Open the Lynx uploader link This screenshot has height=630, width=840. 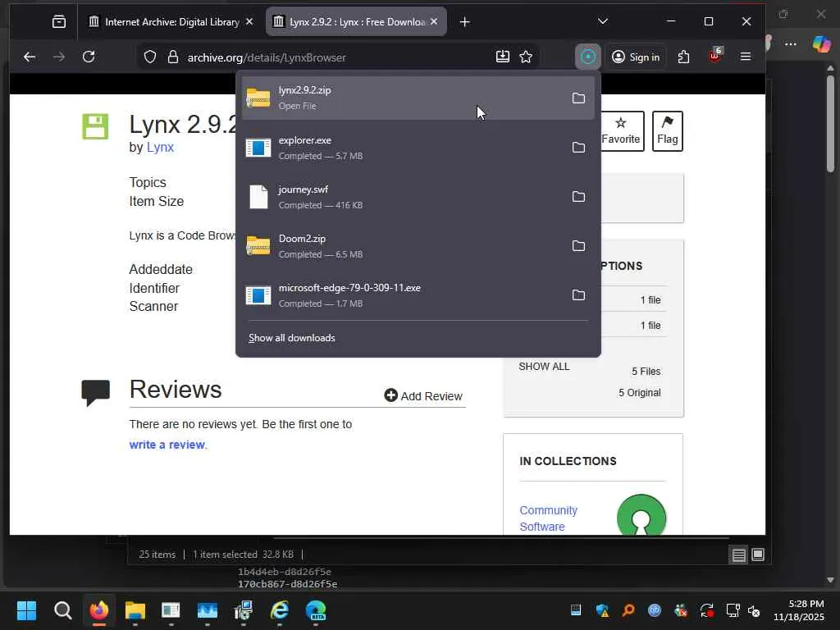(x=160, y=148)
